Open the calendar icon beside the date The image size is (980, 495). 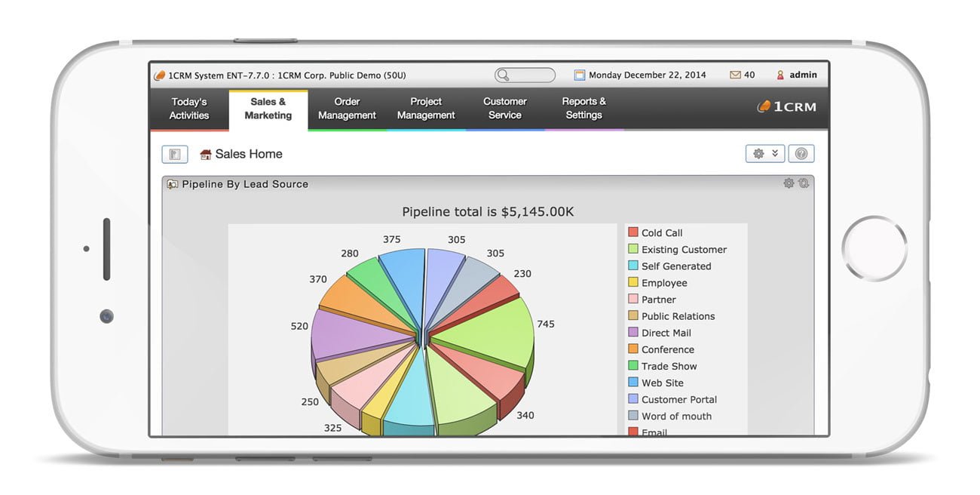tap(580, 75)
